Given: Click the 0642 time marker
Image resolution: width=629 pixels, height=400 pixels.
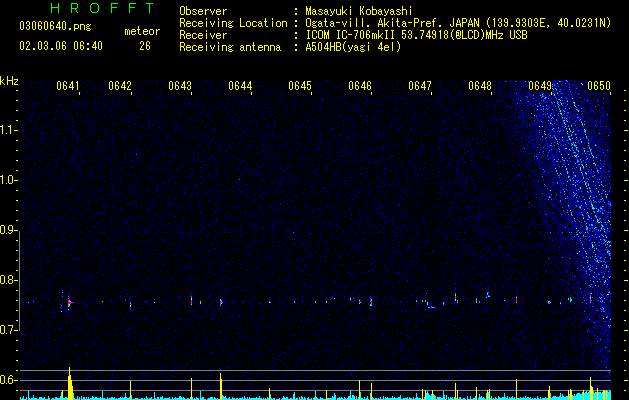Looking at the screenshot, I should pyautogui.click(x=120, y=86).
